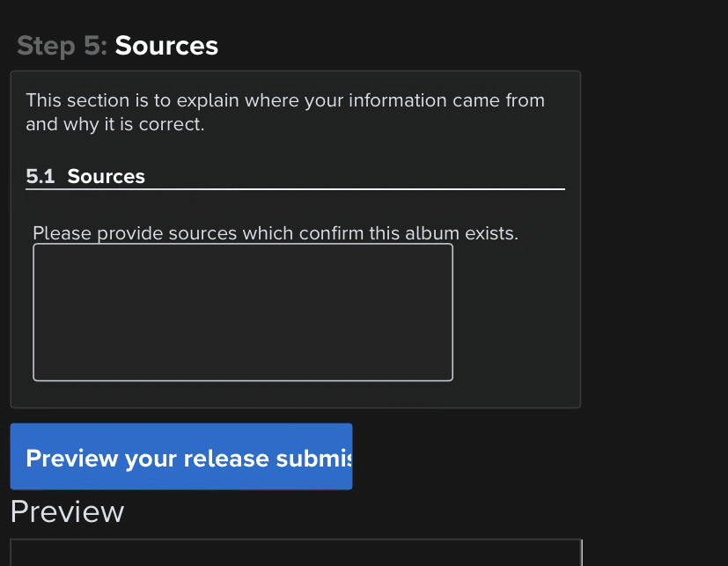Click the underline rule beneath 5.1 Sources
The image size is (728, 566).
tap(295, 189)
